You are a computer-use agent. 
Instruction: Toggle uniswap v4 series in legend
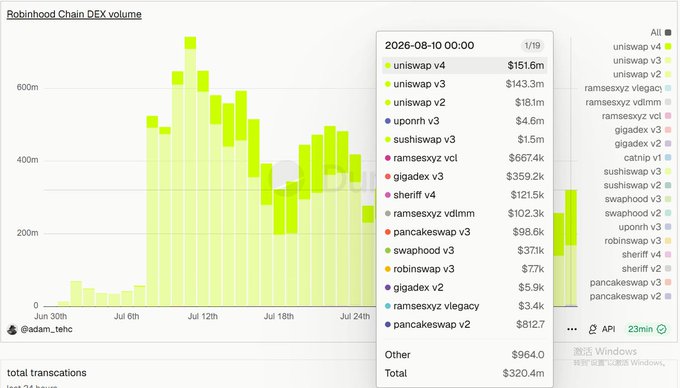642,46
